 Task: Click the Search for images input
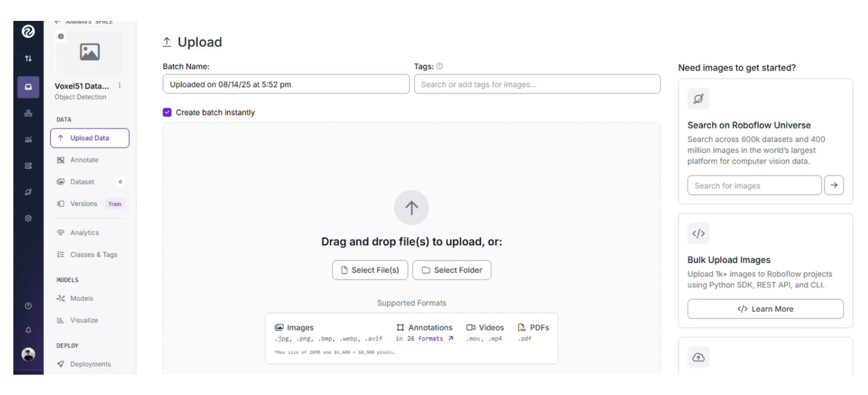click(754, 186)
